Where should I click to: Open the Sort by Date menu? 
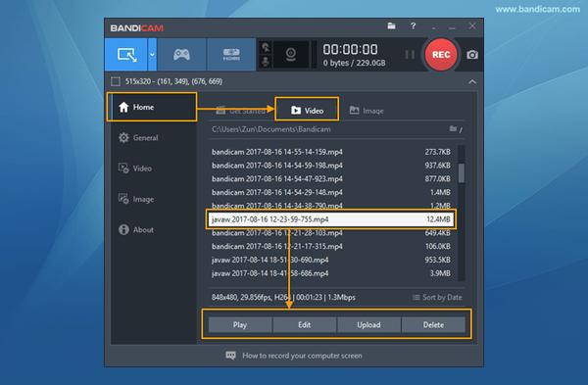[437, 297]
